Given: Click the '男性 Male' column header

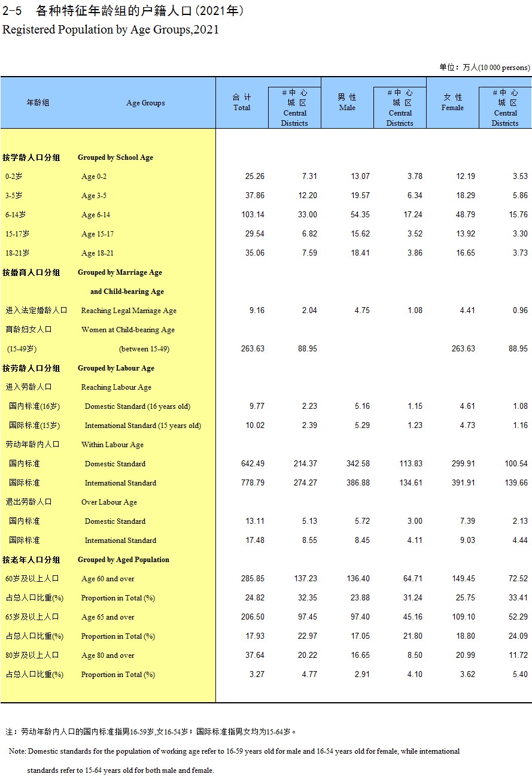Looking at the screenshot, I should pos(347,102).
